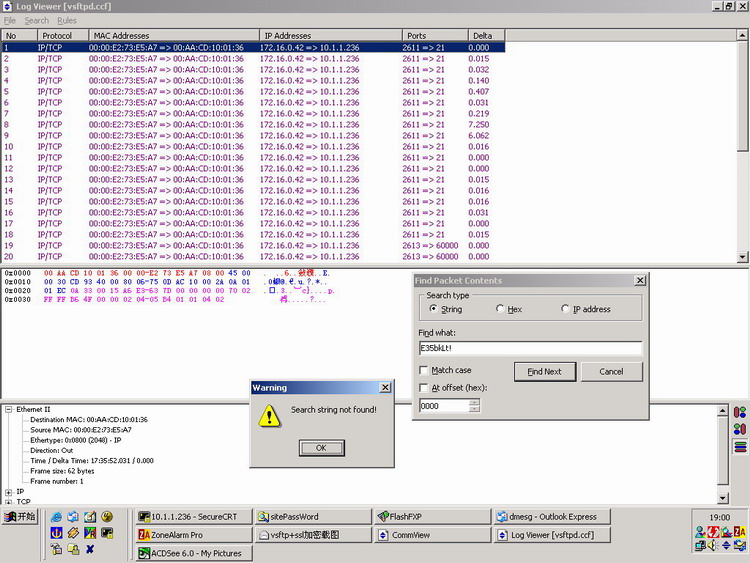Switch to the ZoneAlarm Pro taskbar button
The width and height of the screenshot is (750, 563).
tap(194, 535)
